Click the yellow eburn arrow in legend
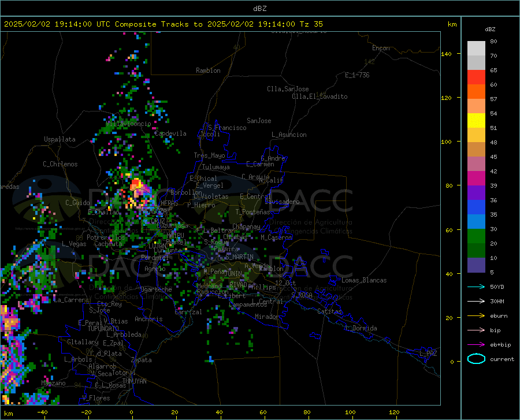520x420 pixels. pyautogui.click(x=476, y=315)
